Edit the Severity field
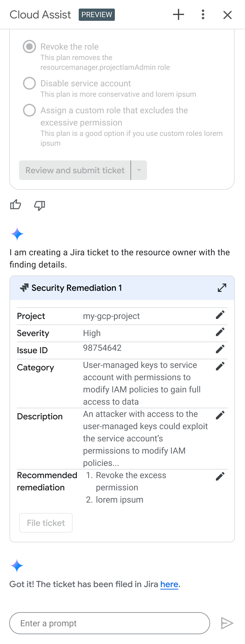Image resolution: width=245 pixels, height=644 pixels. click(x=220, y=332)
